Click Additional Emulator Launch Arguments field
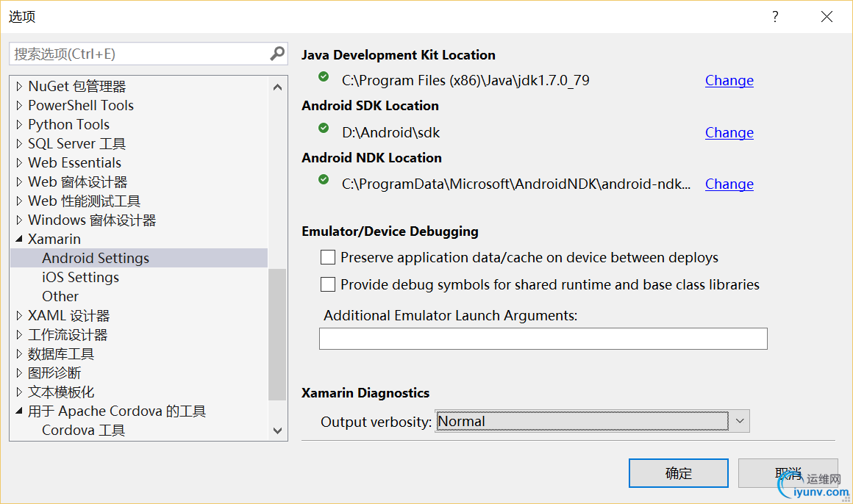 click(x=543, y=339)
